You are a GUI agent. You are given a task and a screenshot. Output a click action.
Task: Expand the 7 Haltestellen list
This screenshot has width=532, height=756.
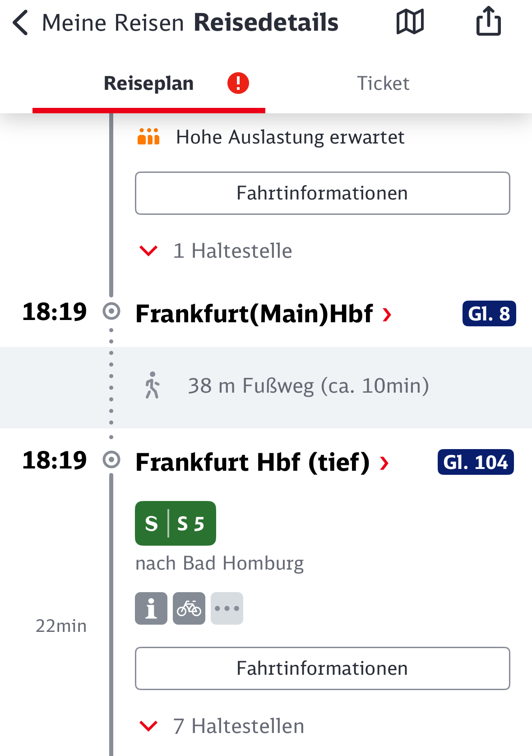click(149, 726)
